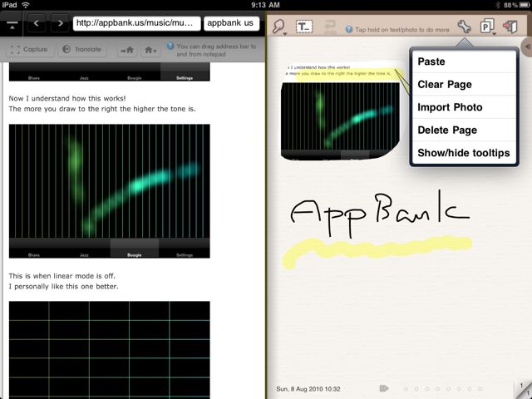Select the text box tool
This screenshot has width=532, height=399.
pos(304,27)
